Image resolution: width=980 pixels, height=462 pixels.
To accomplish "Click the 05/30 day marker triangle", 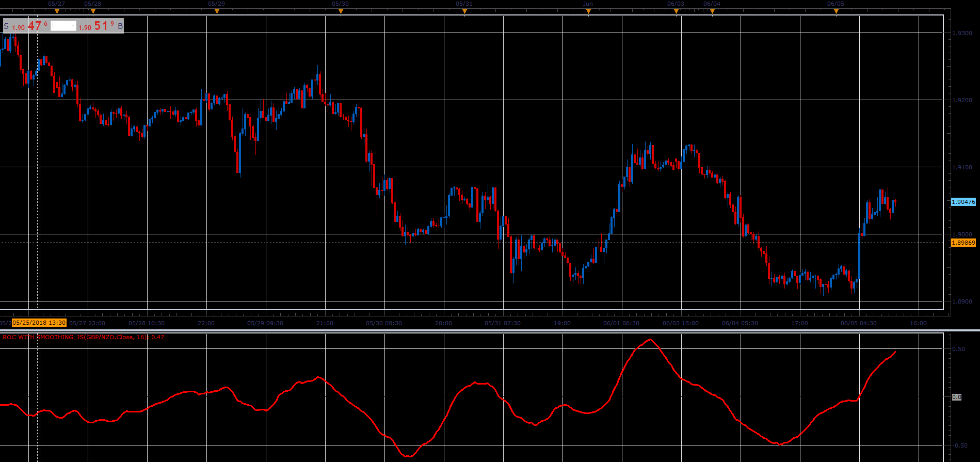I will click(x=341, y=11).
